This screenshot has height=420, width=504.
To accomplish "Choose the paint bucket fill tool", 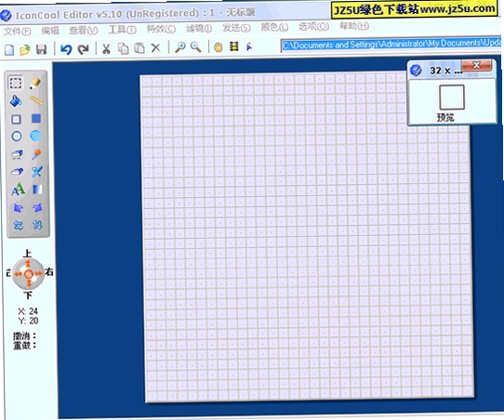I will [16, 101].
